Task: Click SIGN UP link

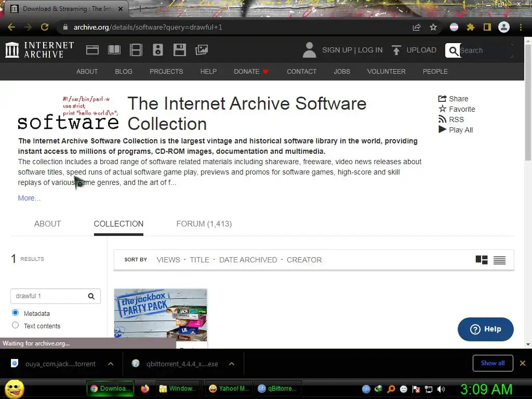Action: coord(337,50)
